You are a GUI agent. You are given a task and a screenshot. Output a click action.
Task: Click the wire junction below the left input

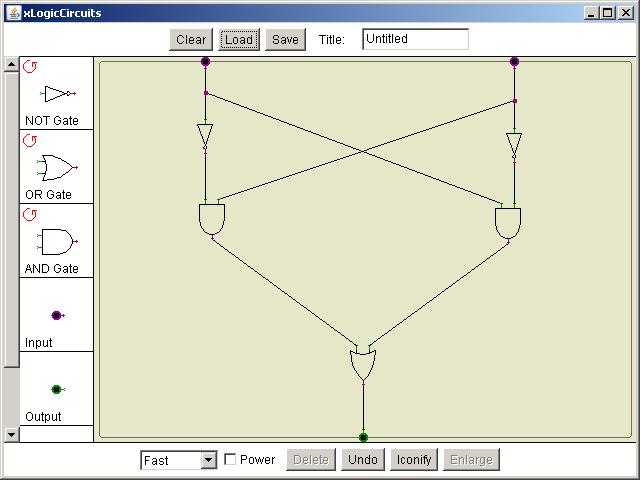pos(206,93)
